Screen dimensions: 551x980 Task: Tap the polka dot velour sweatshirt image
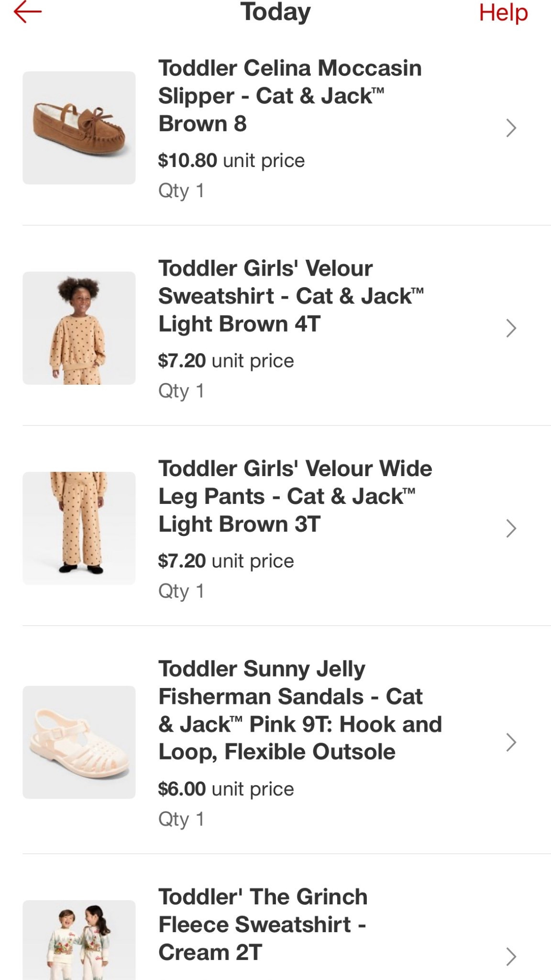pyautogui.click(x=79, y=328)
